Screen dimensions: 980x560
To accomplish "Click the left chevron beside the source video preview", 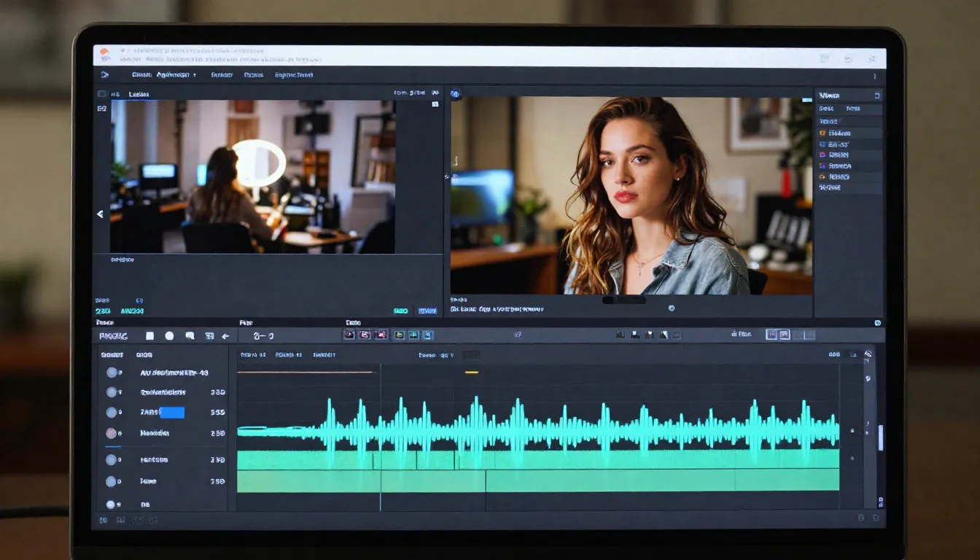I will coord(100,214).
